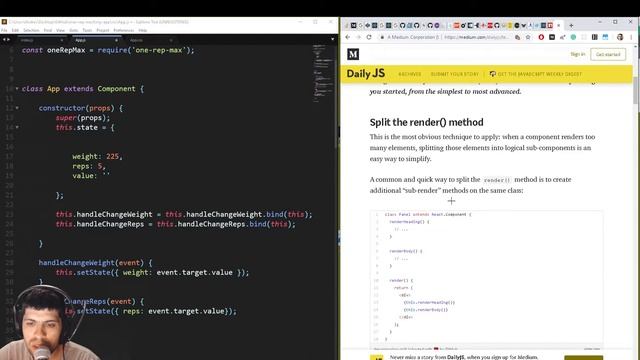Click the dark square extension next to red circle

552,37
